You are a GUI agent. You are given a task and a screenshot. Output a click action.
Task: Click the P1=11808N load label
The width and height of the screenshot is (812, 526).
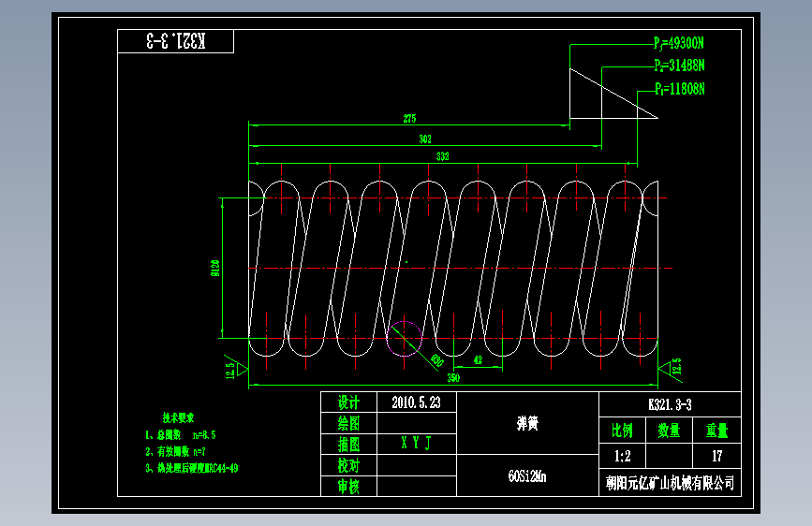click(679, 89)
